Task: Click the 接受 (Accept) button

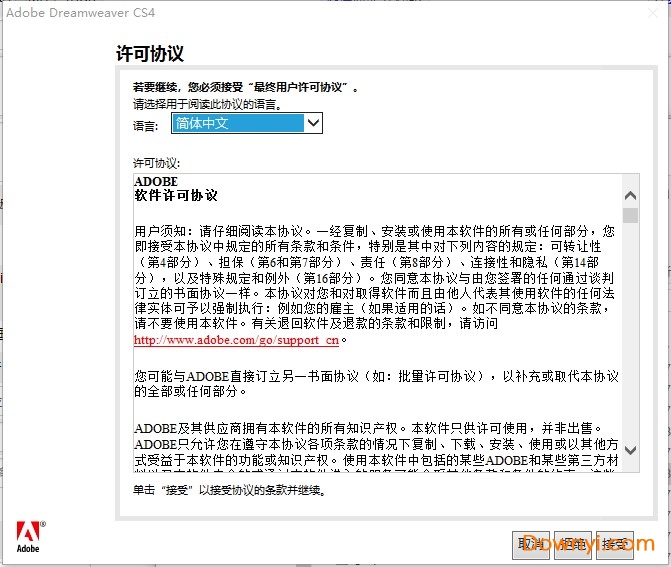Action: [615, 545]
